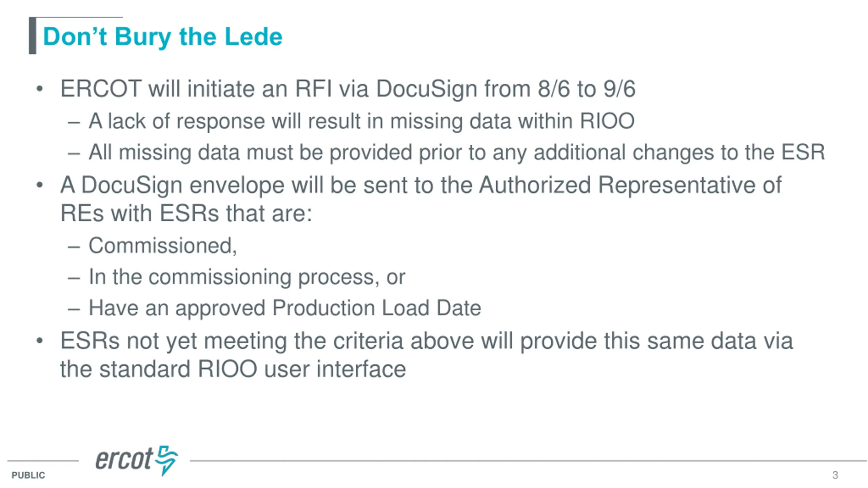Select the slide title Don't Bury the Lede
Viewport: 868px width, 488px height.
[x=163, y=37]
